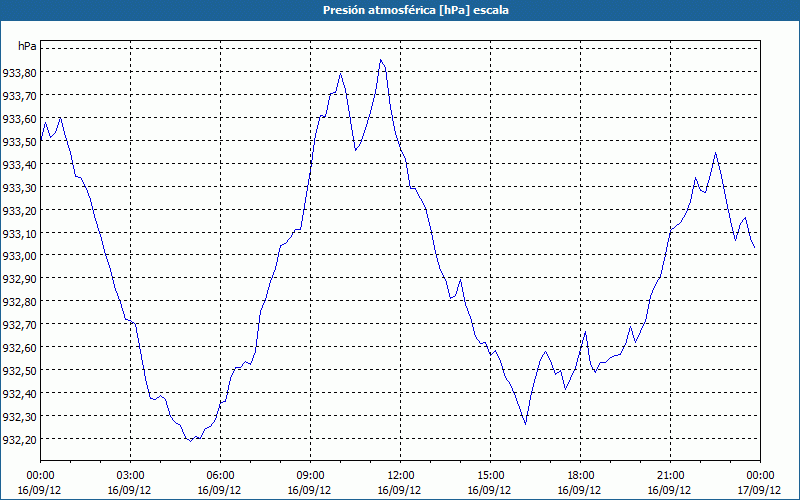Select the 932,40 pressure axis label

[x=19, y=393]
